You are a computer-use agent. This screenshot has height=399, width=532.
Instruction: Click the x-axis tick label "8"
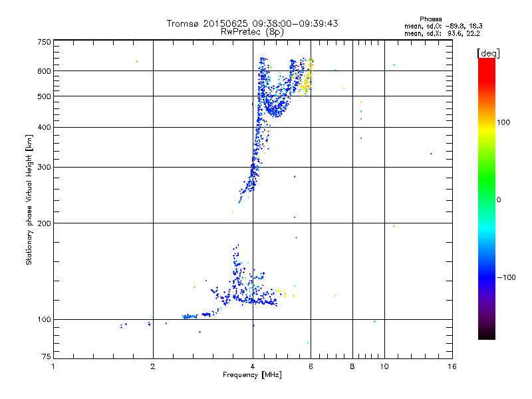coord(352,366)
